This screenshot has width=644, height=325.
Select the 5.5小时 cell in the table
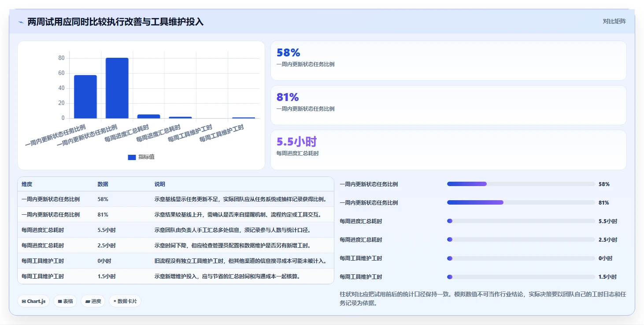point(107,230)
